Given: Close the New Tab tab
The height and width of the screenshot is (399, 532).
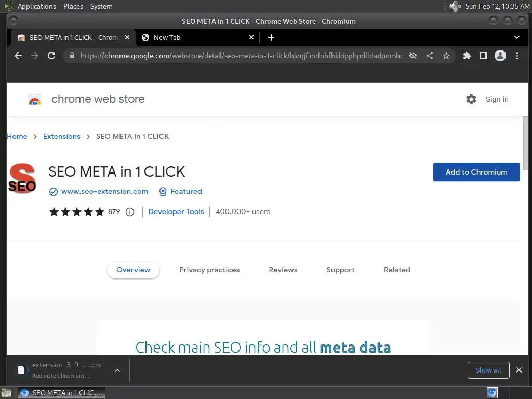Looking at the screenshot, I should click(251, 37).
